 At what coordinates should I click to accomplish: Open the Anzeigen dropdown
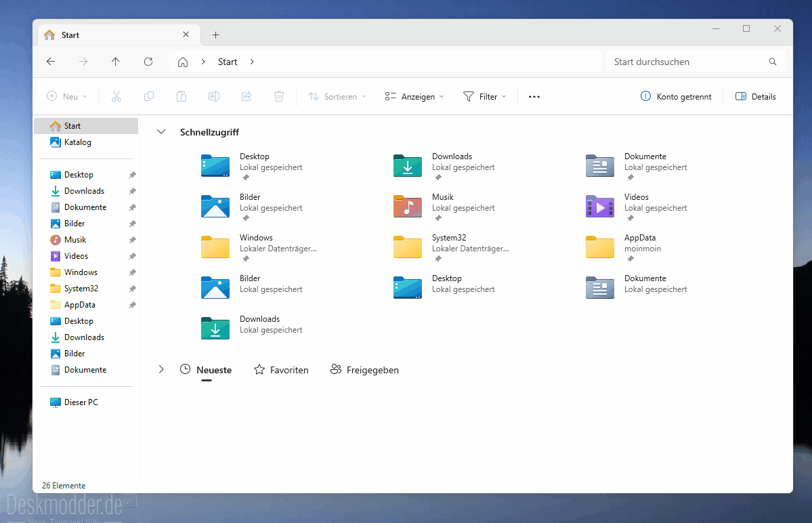[x=414, y=97]
